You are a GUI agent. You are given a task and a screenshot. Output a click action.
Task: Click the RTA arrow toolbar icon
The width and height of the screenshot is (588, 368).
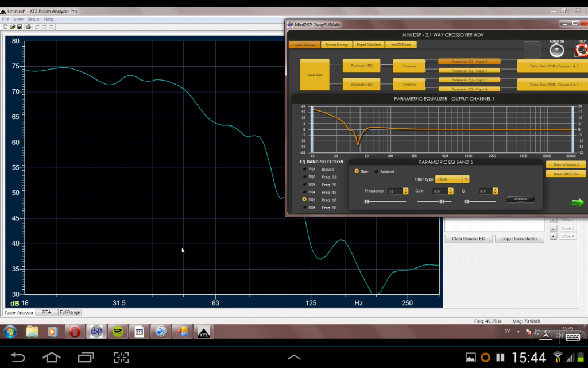click(44, 27)
